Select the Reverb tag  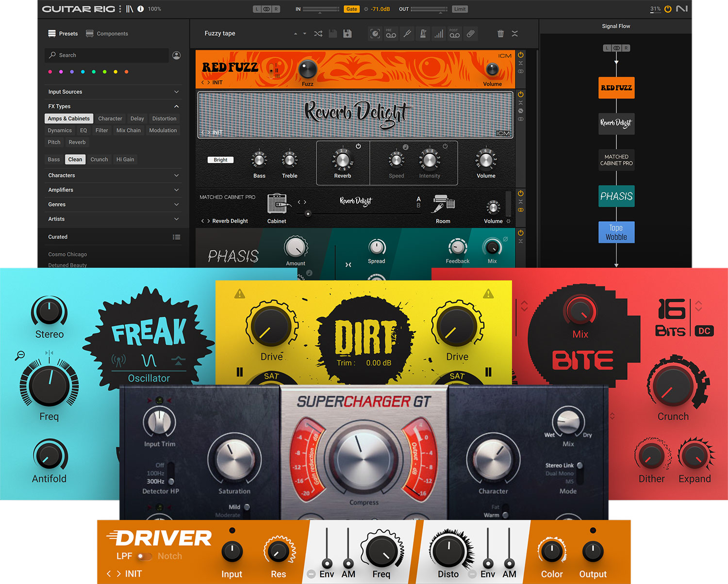(x=77, y=142)
